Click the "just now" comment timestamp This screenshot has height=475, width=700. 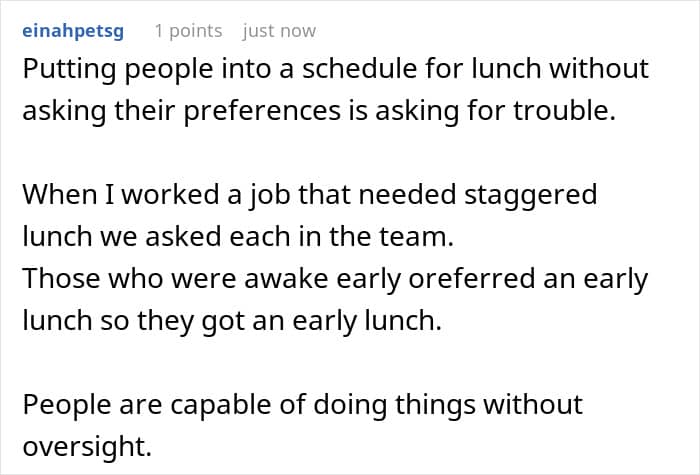click(279, 31)
